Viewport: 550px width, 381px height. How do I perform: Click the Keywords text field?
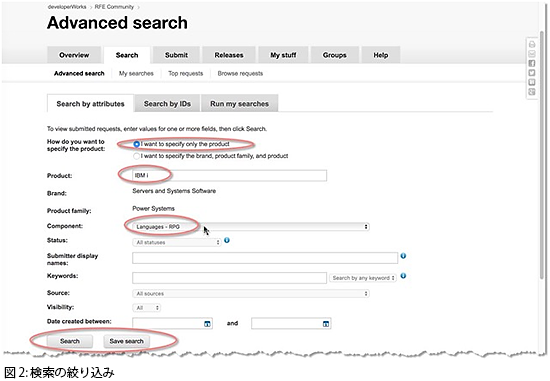click(229, 278)
